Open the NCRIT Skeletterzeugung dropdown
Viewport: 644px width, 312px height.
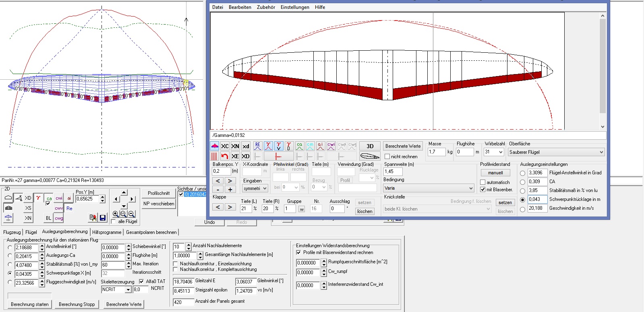coord(128,289)
